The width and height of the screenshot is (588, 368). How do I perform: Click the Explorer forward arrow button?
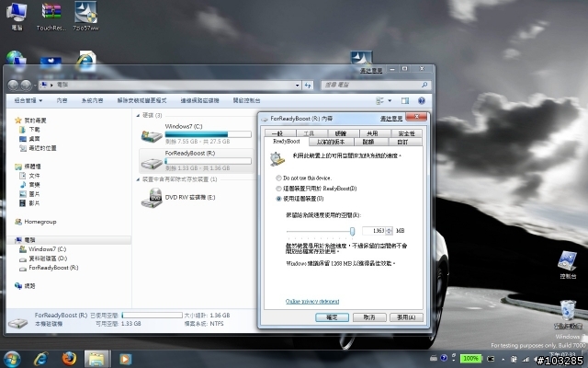(26, 86)
